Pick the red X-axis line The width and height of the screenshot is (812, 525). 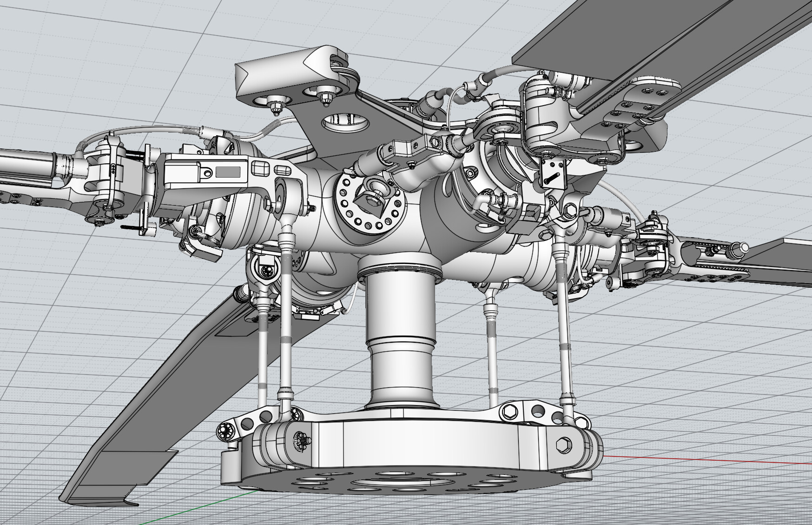pos(706,459)
